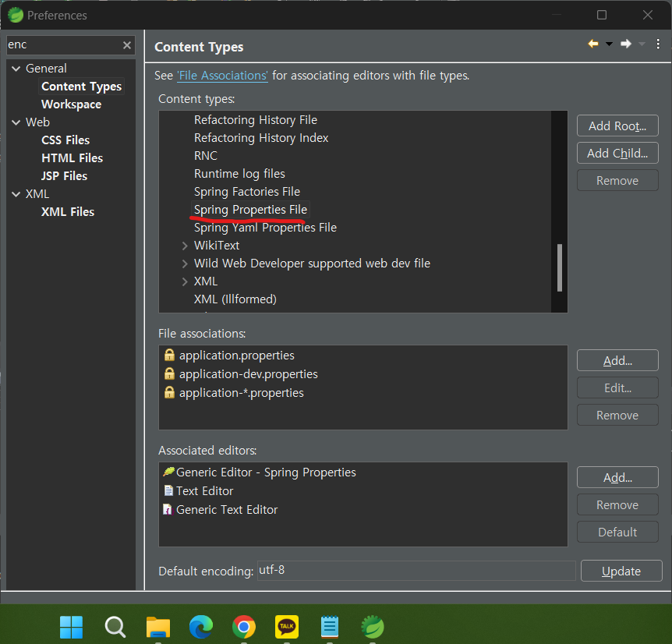
Task: Select Spring Factories File content type
Action: (247, 192)
